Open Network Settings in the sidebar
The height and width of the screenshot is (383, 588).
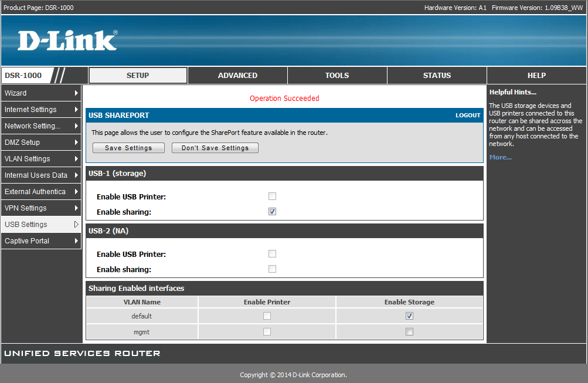pyautogui.click(x=41, y=126)
